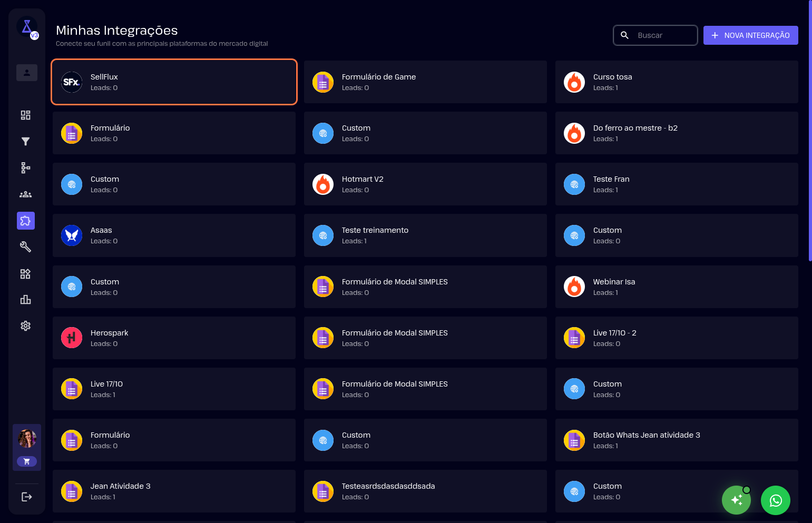Focus the Buscar search field
Viewport: 812px width, 523px height.
click(664, 35)
